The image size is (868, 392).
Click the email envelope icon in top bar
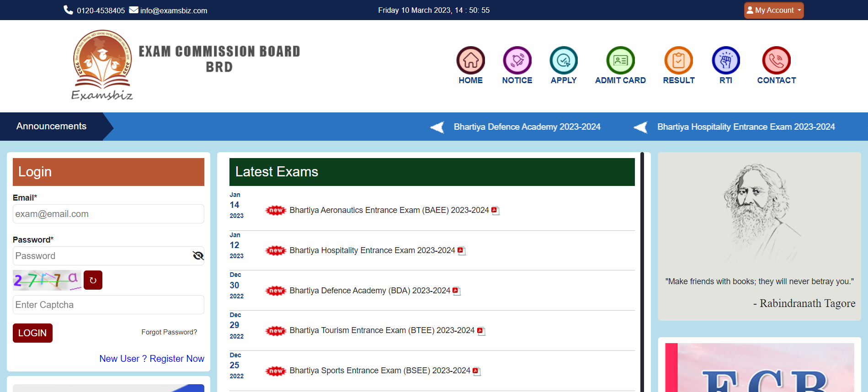(x=133, y=10)
